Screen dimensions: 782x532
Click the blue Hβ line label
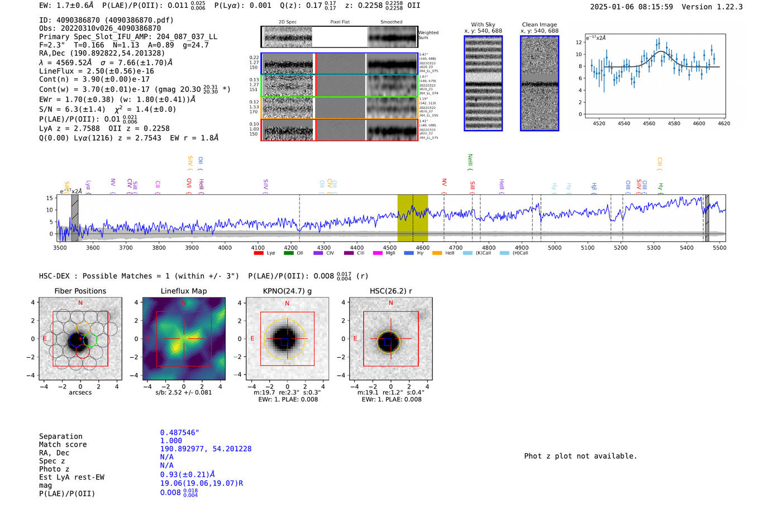pyautogui.click(x=594, y=186)
